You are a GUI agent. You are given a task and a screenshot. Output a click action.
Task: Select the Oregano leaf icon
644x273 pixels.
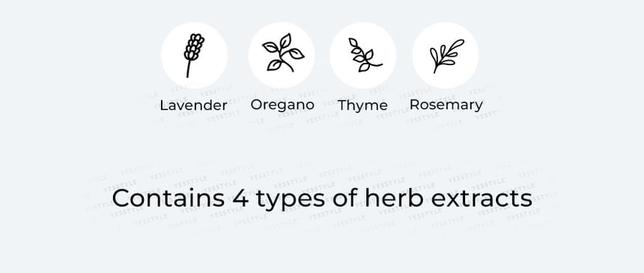(x=283, y=52)
